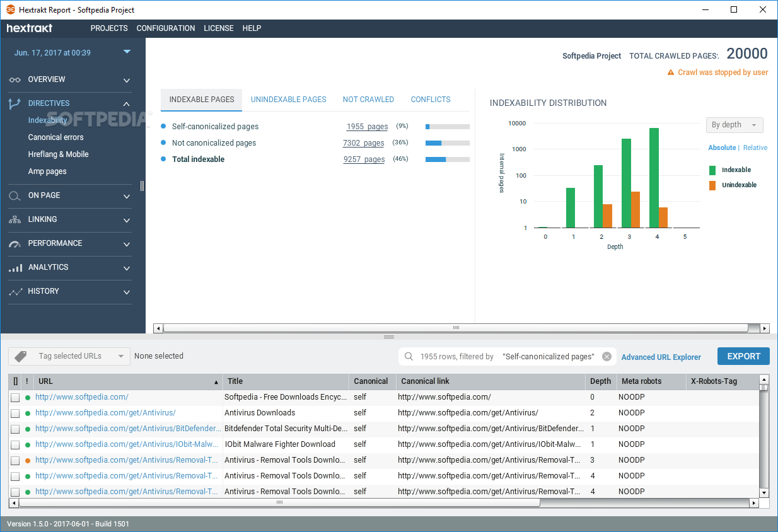Open the 9257 pages link
Viewport: 778px width, 532px height.
(x=364, y=159)
